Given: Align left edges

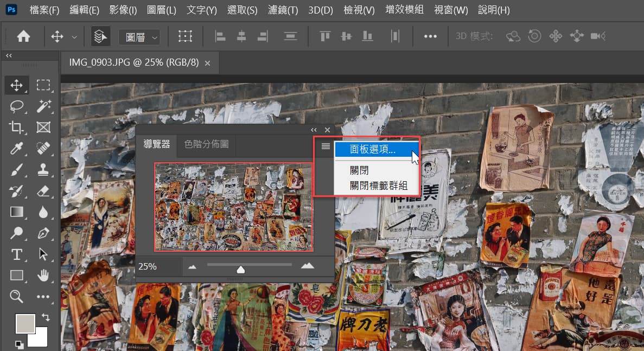Looking at the screenshot, I should tap(220, 36).
